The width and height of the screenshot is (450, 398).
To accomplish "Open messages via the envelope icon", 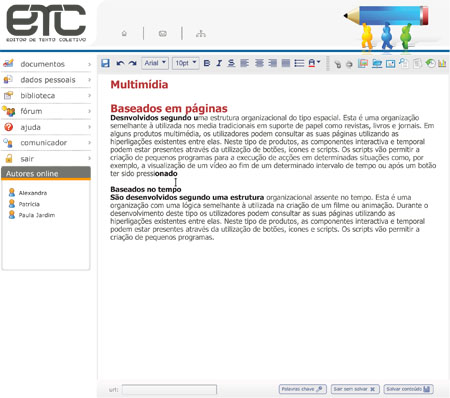I will coord(163,34).
